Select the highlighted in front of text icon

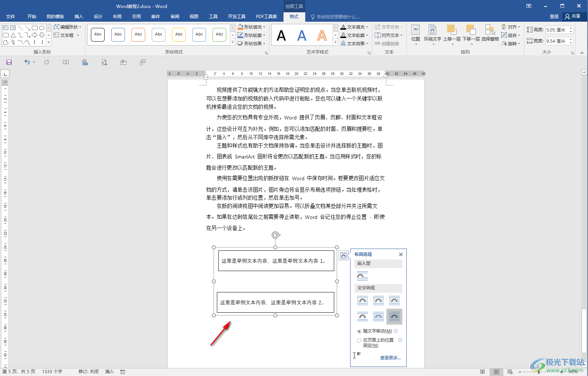click(x=394, y=317)
